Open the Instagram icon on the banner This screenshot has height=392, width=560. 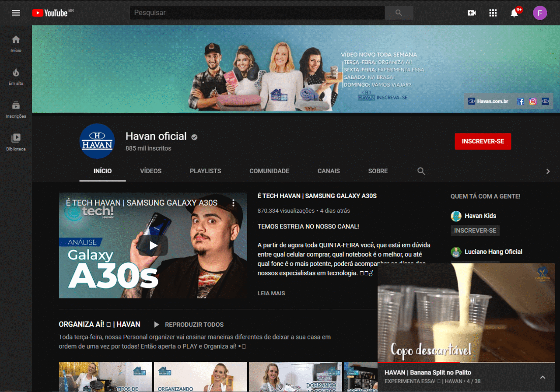click(x=532, y=101)
